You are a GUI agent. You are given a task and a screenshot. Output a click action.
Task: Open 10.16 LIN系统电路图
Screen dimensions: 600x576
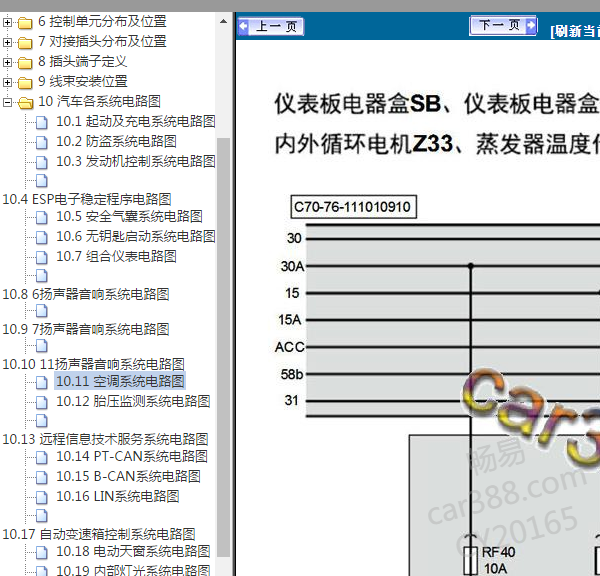[118, 496]
